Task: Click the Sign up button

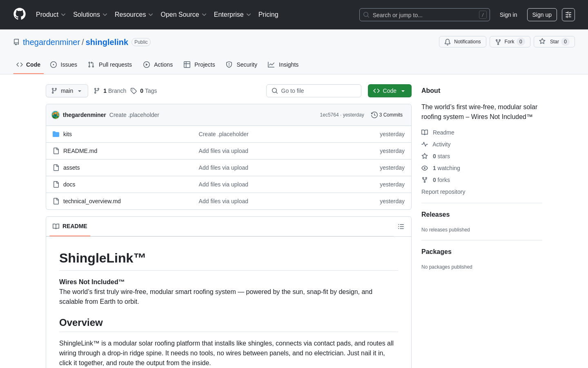Action: (x=542, y=15)
